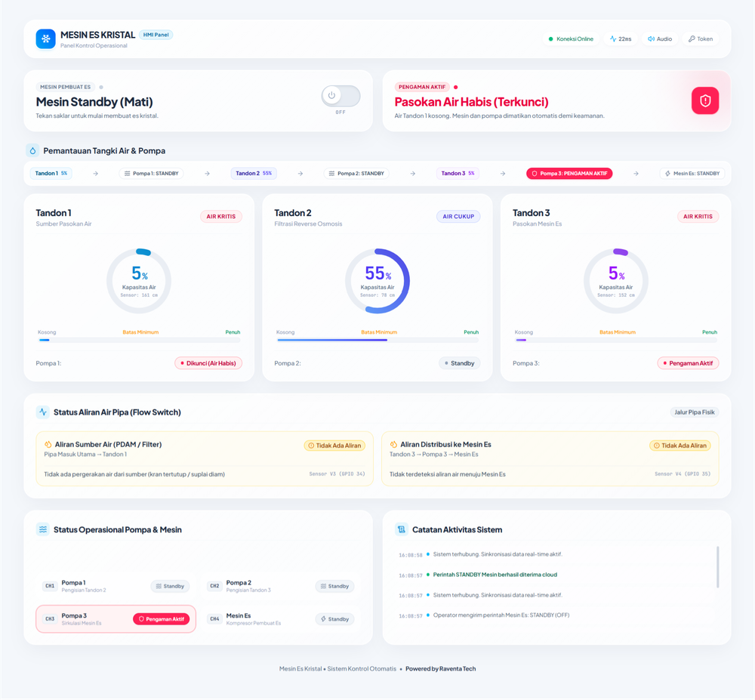Click CH4 Mesin Es Standby badge
The image size is (755, 700).
(x=334, y=619)
